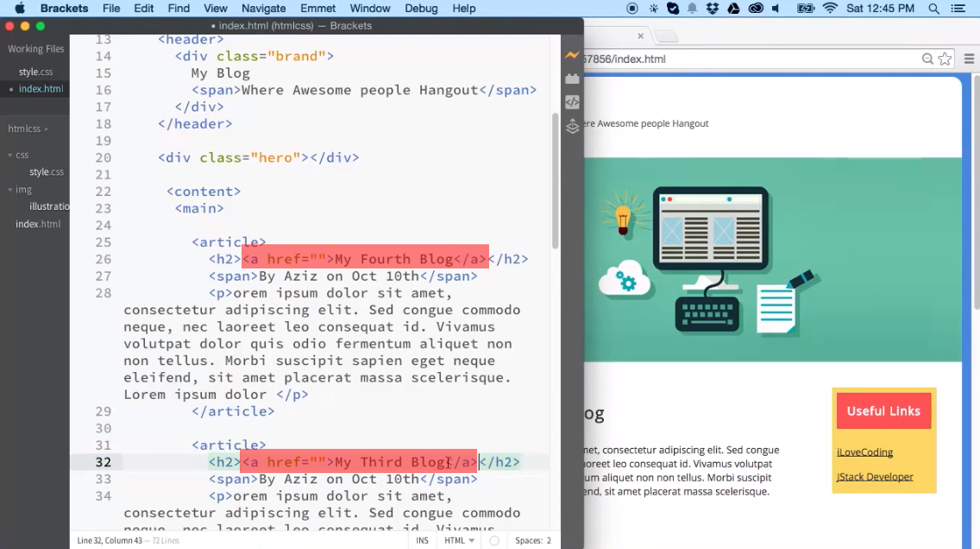Start Live Preview with the lightning bolt icon
The width and height of the screenshot is (980, 549).
[x=572, y=55]
